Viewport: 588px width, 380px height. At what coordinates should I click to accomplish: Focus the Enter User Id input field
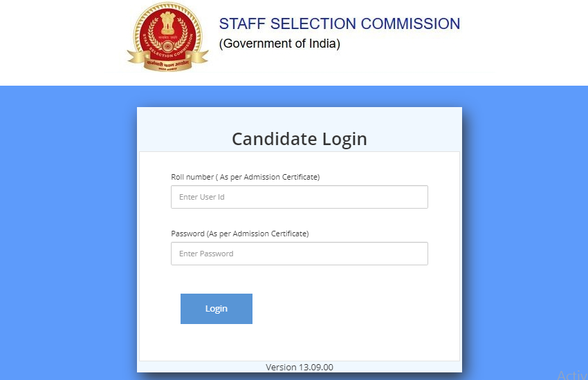tap(299, 197)
